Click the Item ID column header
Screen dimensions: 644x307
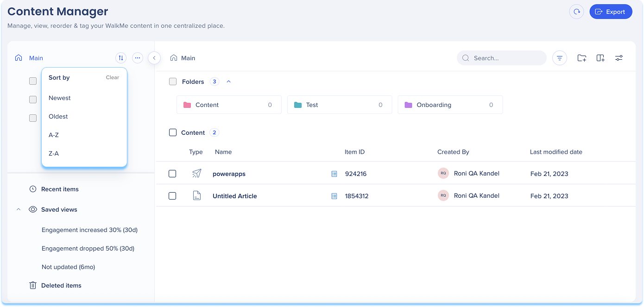coord(354,152)
